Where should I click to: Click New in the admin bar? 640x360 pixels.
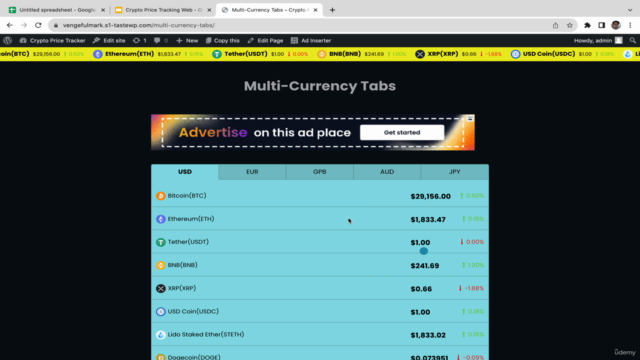[187, 40]
